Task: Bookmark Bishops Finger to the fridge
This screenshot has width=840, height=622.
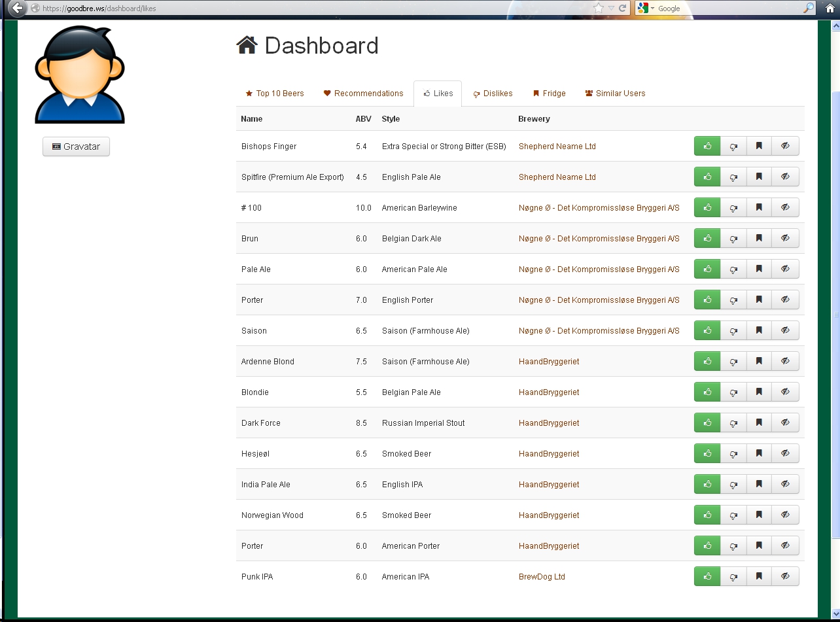Action: click(759, 147)
